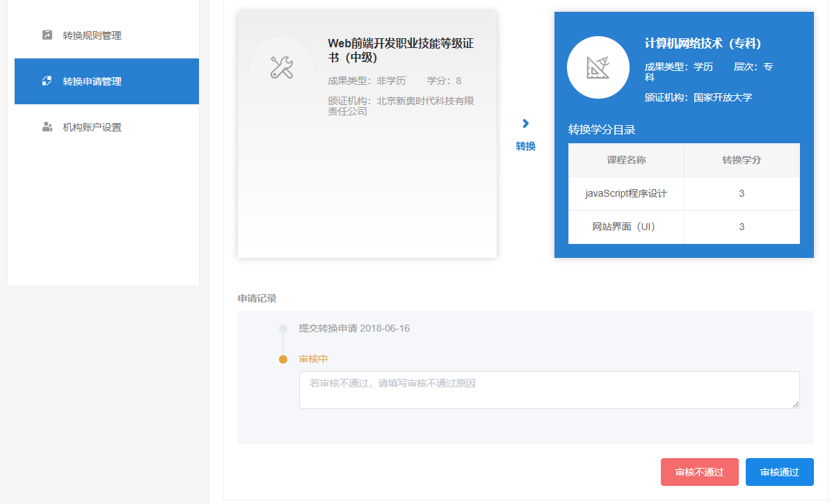Click the 学分：8 label
Image resolution: width=832 pixels, height=504 pixels.
click(444, 81)
